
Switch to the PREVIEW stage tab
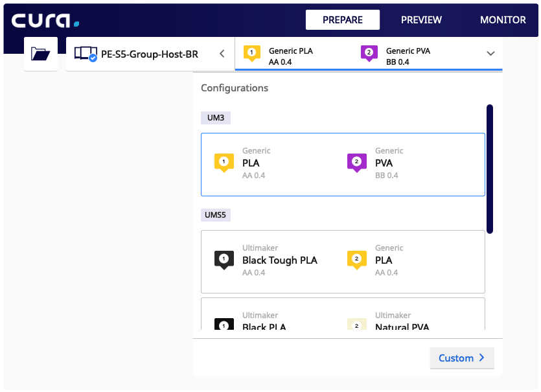tap(421, 19)
